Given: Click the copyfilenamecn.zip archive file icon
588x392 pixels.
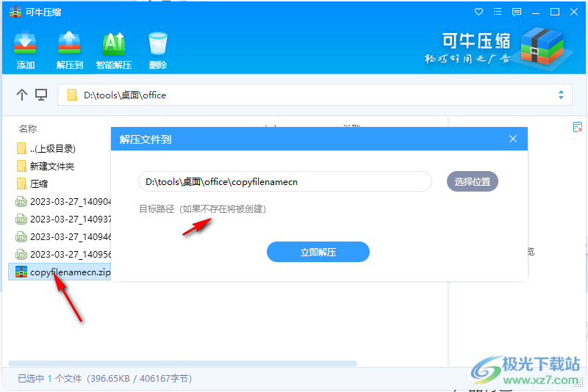Looking at the screenshot, I should tap(21, 272).
